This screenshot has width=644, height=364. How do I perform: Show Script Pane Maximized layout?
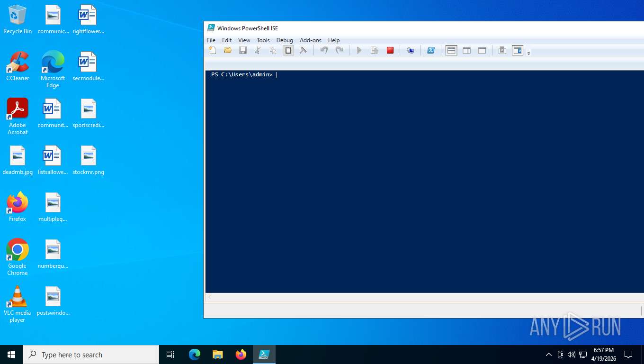pyautogui.click(x=482, y=50)
